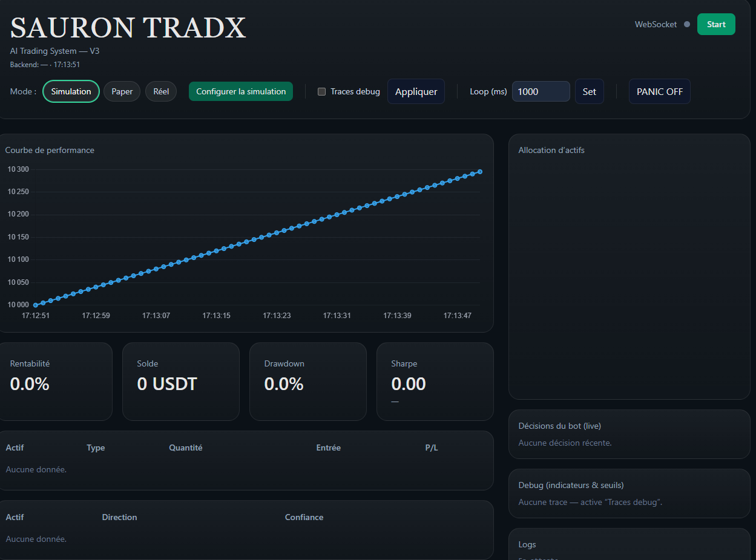This screenshot has height=560, width=756.
Task: Toggle the PANIC OFF button
Action: pos(660,91)
